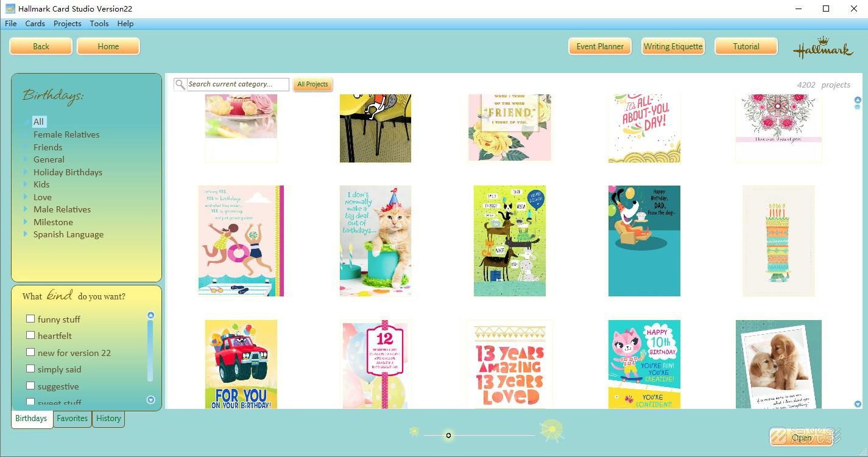
Task: Expand the Love category arrow
Action: 26,197
